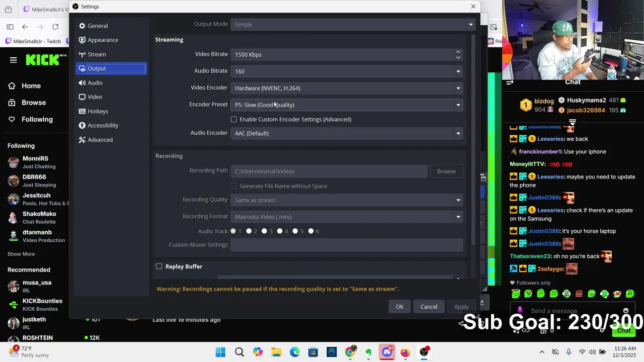Image resolution: width=644 pixels, height=362 pixels.
Task: Open Copilot from the taskbar
Action: click(258, 352)
